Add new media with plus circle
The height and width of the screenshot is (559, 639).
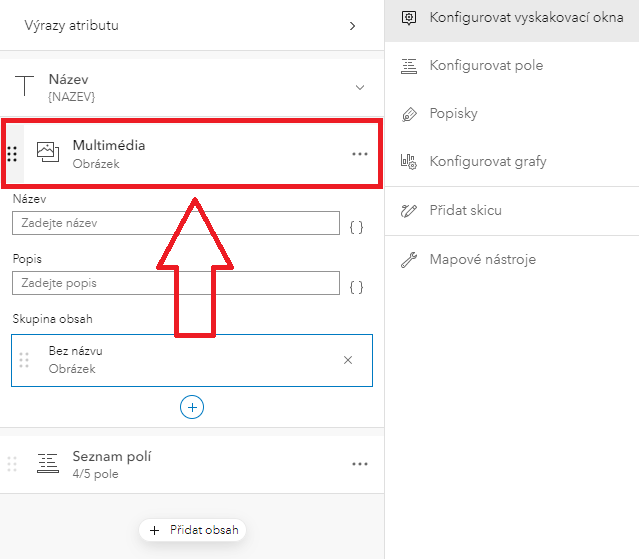(x=192, y=407)
